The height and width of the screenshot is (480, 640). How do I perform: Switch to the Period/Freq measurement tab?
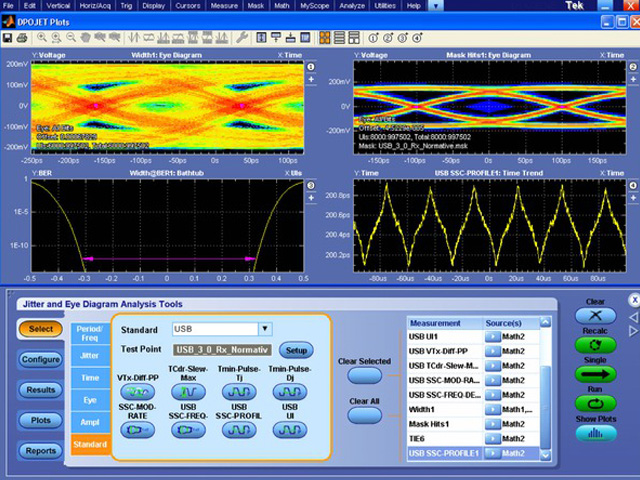pos(90,333)
